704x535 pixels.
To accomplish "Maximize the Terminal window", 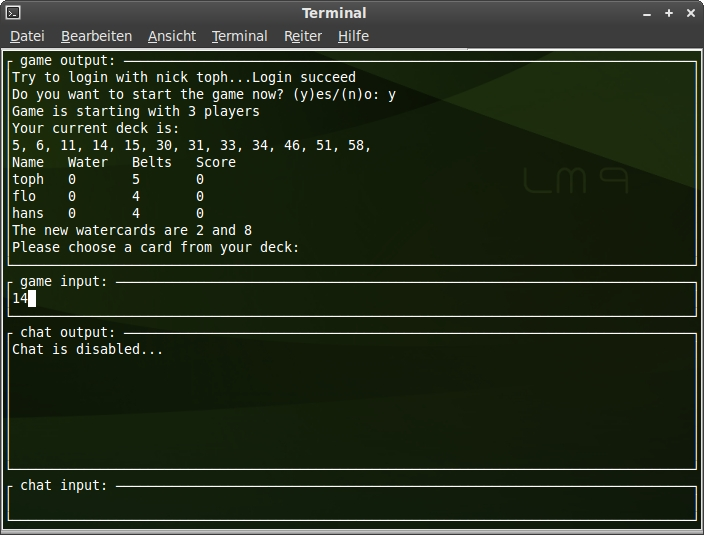I will point(670,13).
